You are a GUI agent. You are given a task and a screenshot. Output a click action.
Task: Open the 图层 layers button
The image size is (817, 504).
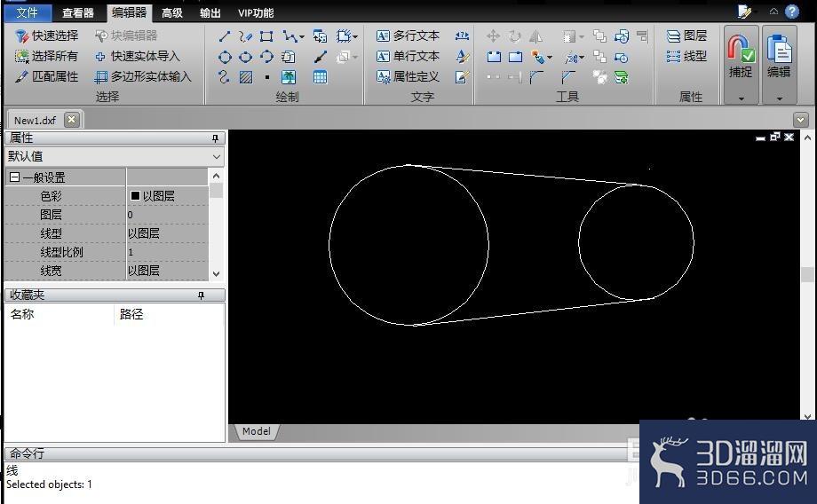pos(686,35)
